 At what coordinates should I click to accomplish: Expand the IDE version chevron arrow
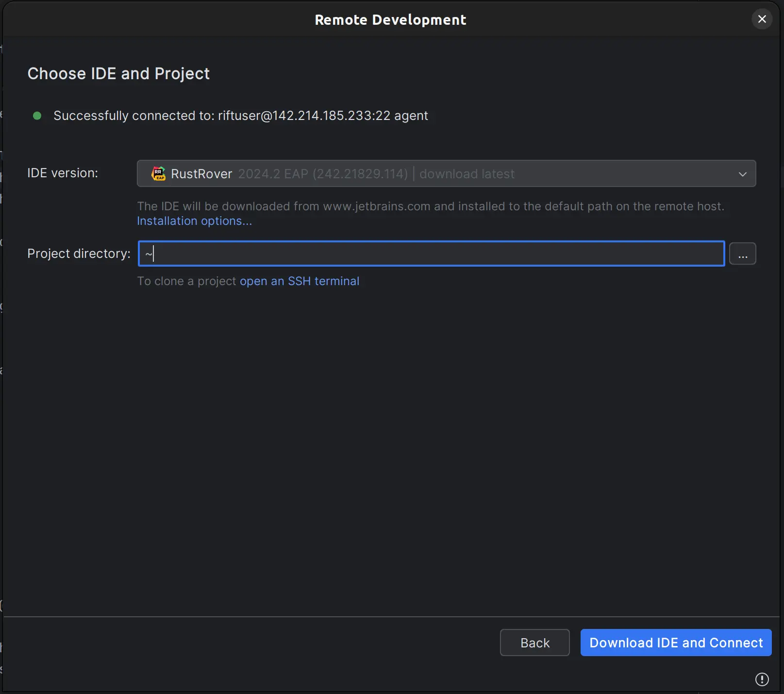(x=742, y=174)
